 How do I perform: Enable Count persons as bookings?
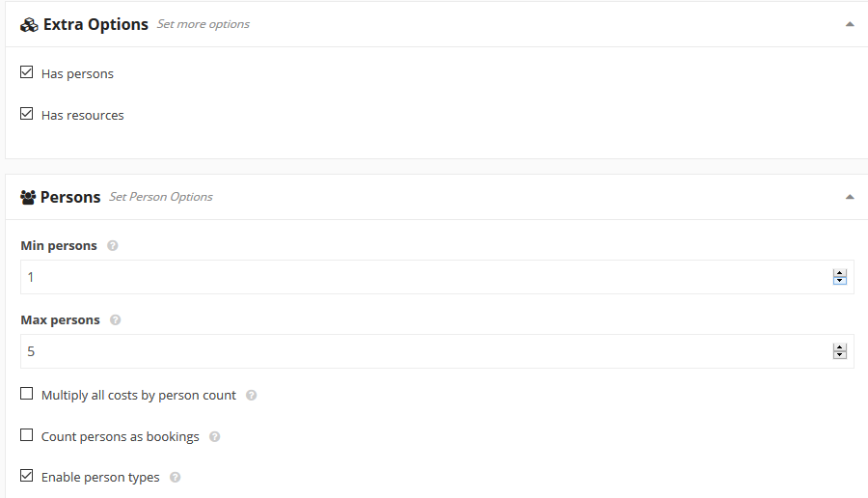(x=27, y=435)
